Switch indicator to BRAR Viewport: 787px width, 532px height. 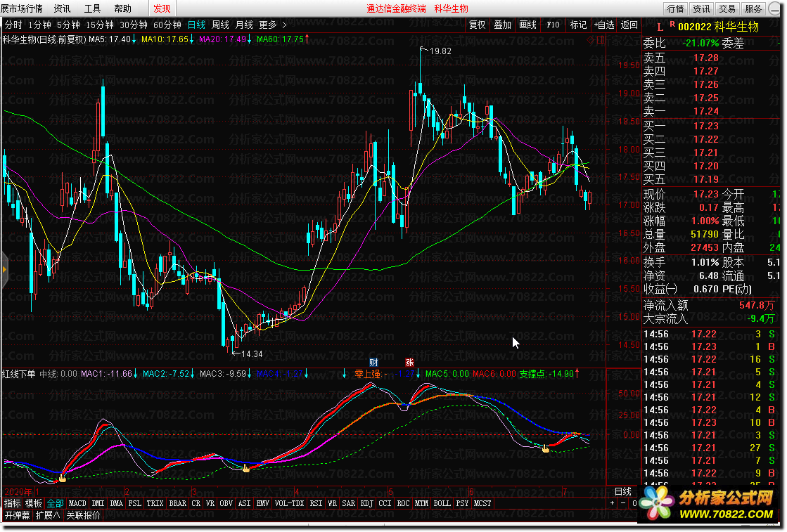[177, 503]
